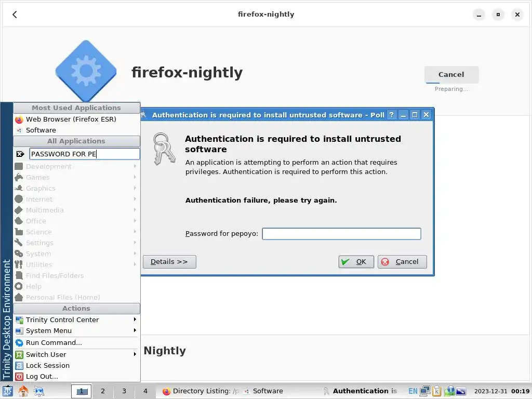Viewport: 532px width, 399px height.
Task: Cancel the firefox-nightly installation
Action: tap(451, 74)
